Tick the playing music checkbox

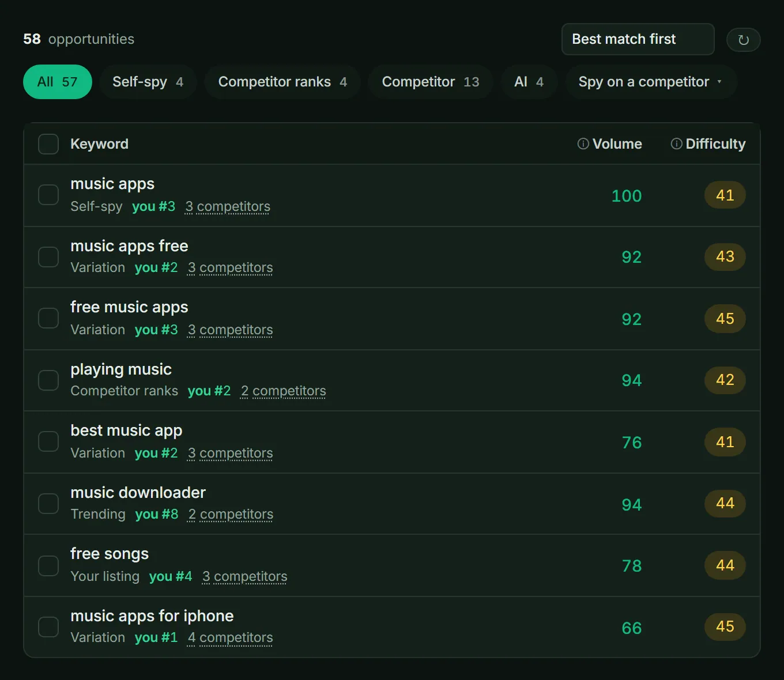click(x=48, y=380)
